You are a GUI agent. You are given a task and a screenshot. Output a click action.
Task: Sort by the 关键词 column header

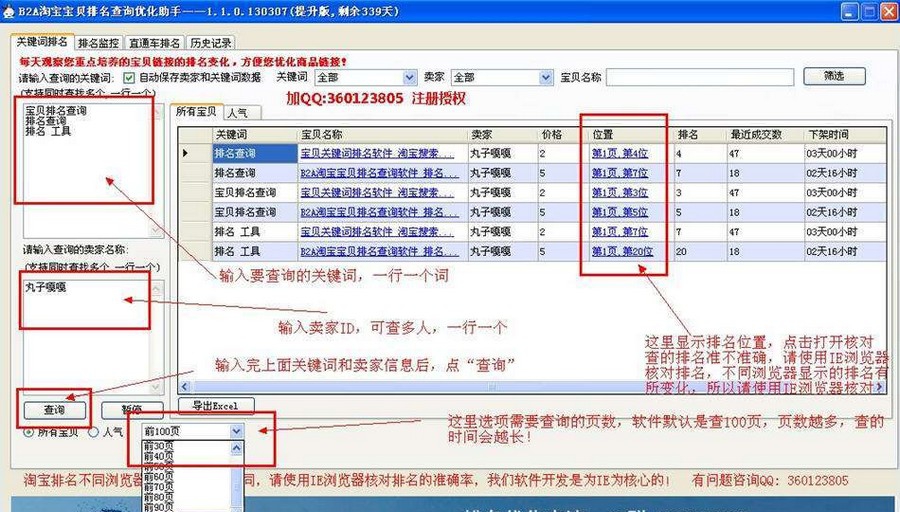coord(254,134)
